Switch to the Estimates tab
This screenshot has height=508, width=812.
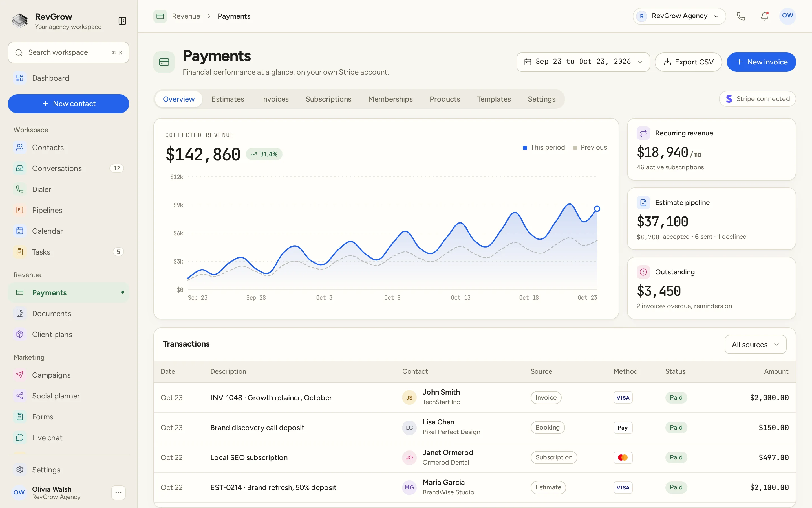click(228, 99)
